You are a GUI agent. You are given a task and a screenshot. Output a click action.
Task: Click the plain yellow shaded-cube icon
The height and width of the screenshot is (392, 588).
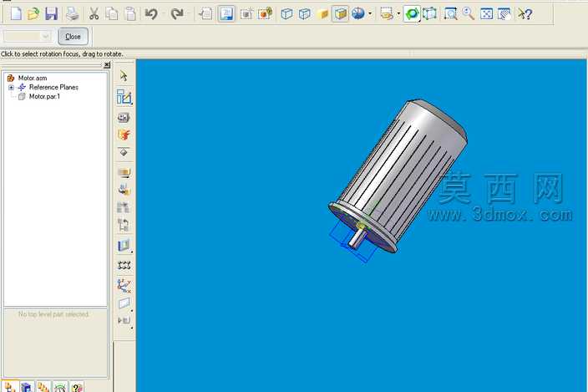(322, 14)
